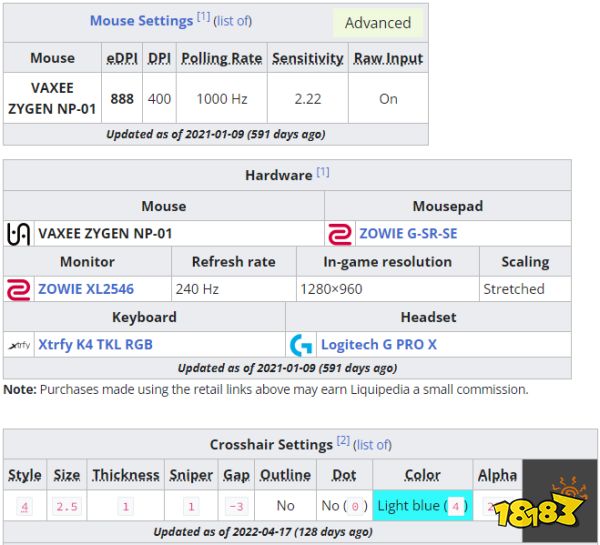Click the Sensitivity column header
The height and width of the screenshot is (545, 600).
click(308, 58)
